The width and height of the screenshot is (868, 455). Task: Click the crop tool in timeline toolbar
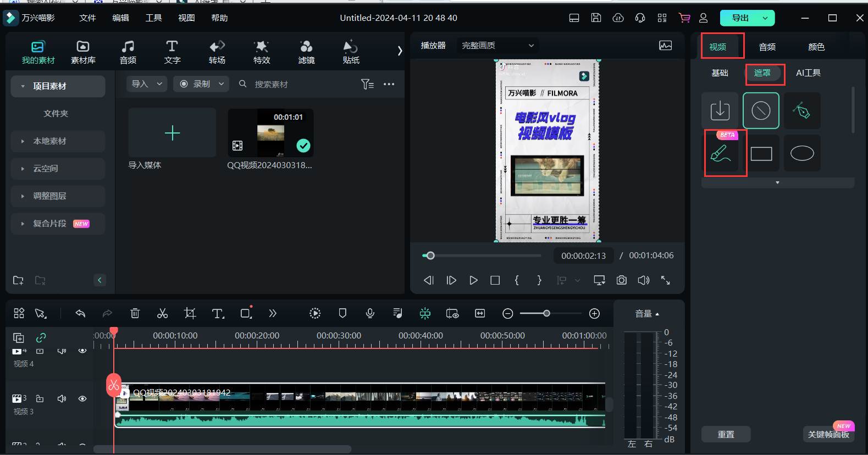coord(190,313)
